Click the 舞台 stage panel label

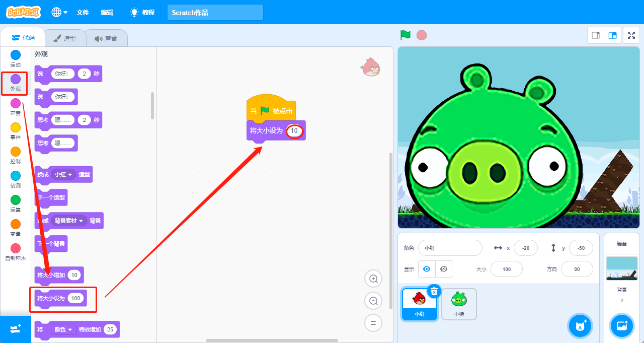(622, 244)
